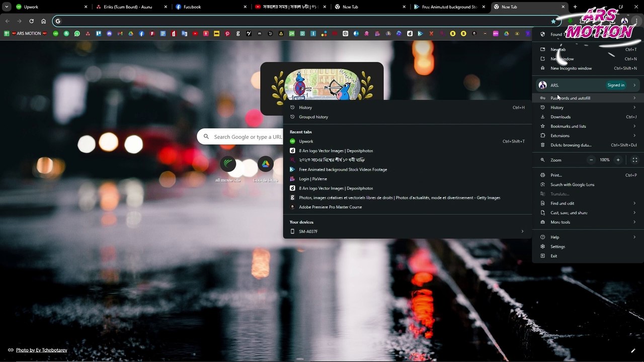Open the Trello bookmark icon
Screen dimensions: 644x362
[x=99, y=34]
